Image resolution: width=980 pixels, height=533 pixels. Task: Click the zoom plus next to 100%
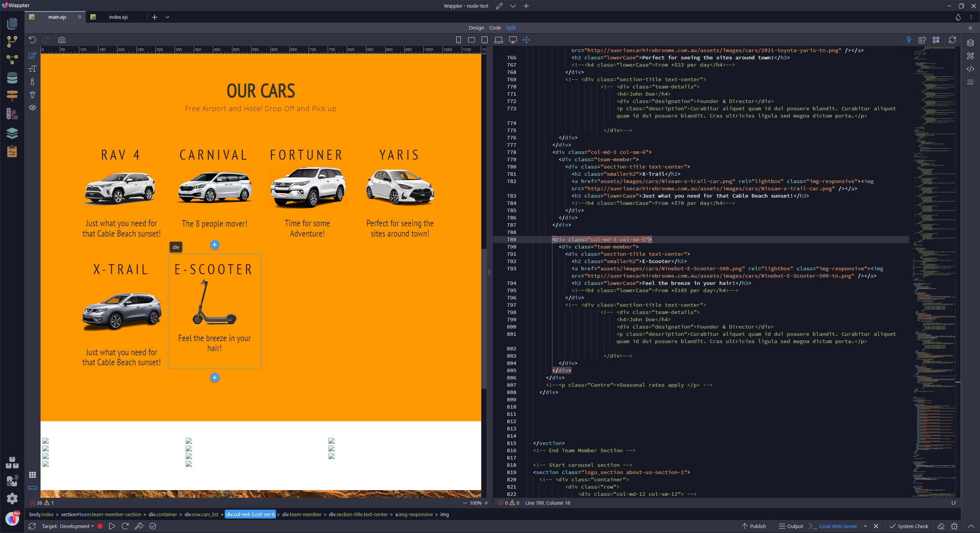[486, 503]
